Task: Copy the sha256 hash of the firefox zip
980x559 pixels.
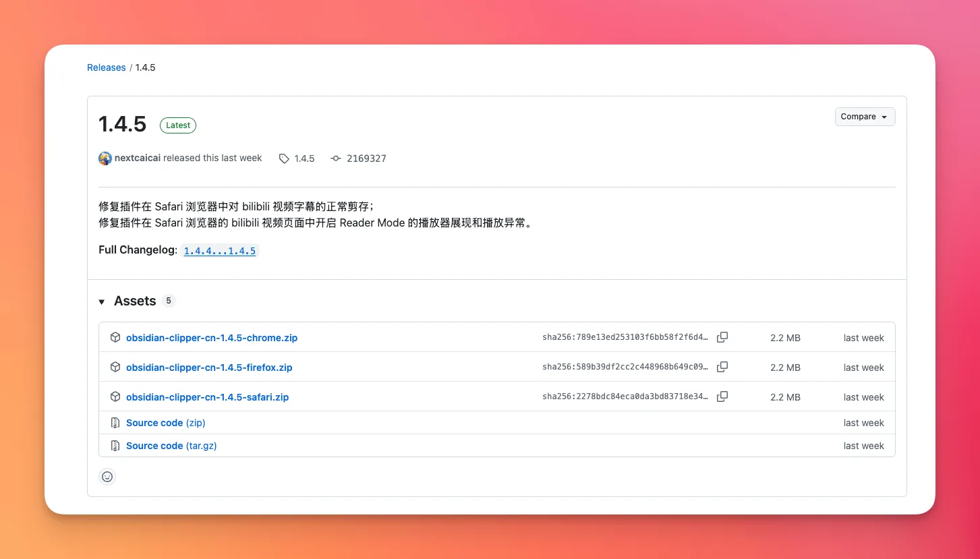Action: (722, 367)
